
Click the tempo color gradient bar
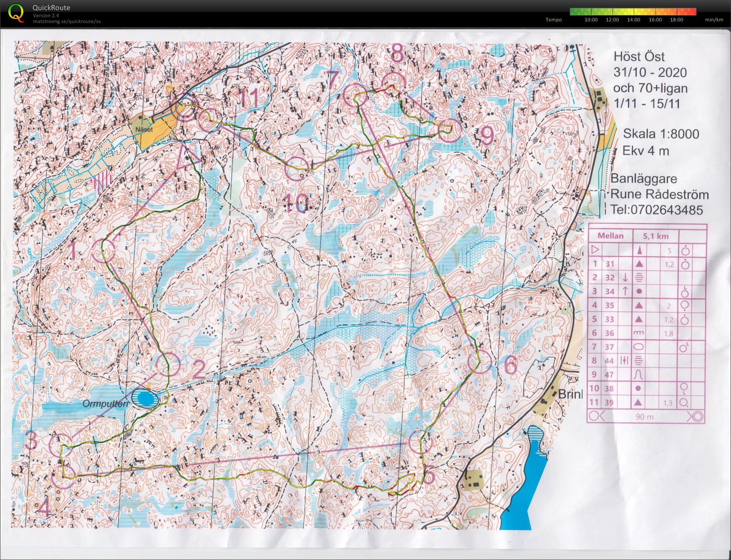click(x=633, y=12)
